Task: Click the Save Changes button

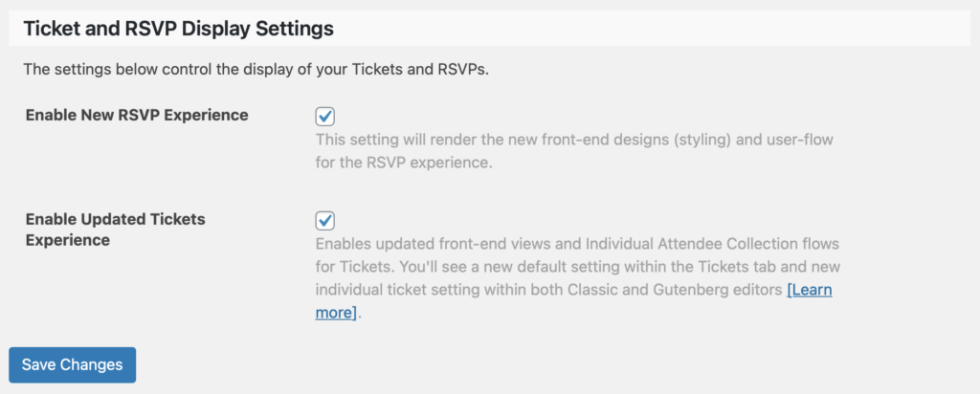Action: [x=73, y=364]
